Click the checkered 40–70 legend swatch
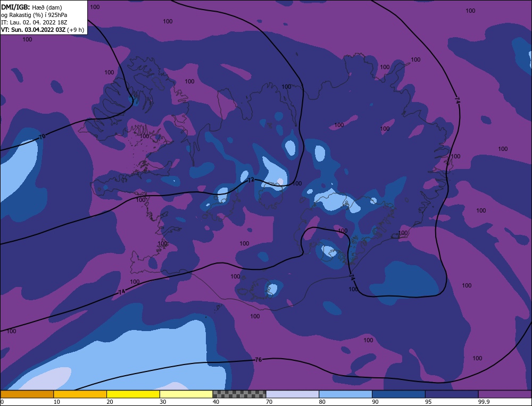The image size is (532, 406). point(239,394)
